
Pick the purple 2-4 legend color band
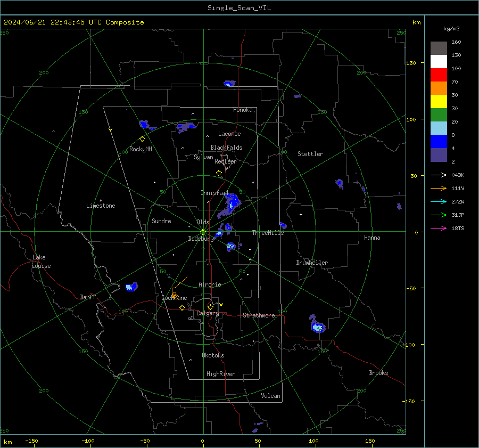pyautogui.click(x=439, y=154)
